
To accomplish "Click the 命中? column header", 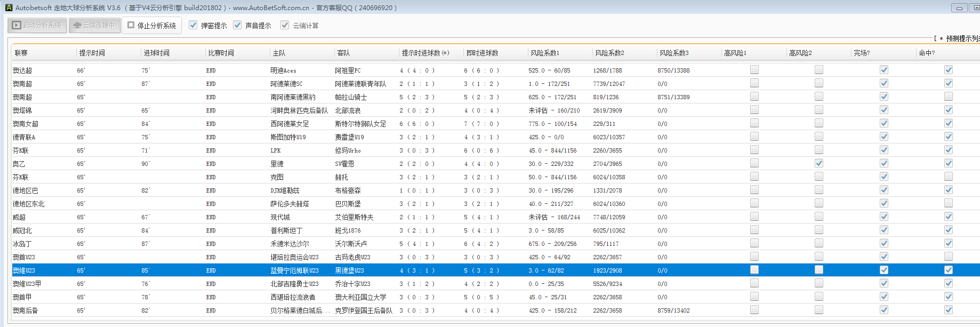I will [x=927, y=53].
